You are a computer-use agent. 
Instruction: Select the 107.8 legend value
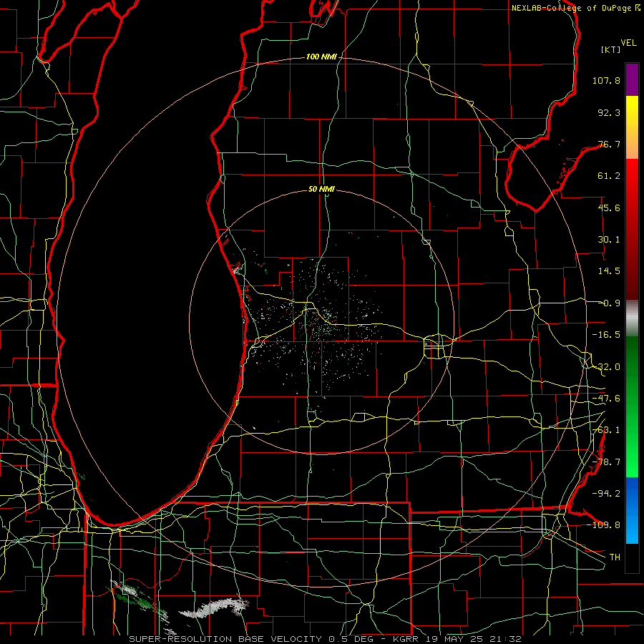pyautogui.click(x=606, y=80)
